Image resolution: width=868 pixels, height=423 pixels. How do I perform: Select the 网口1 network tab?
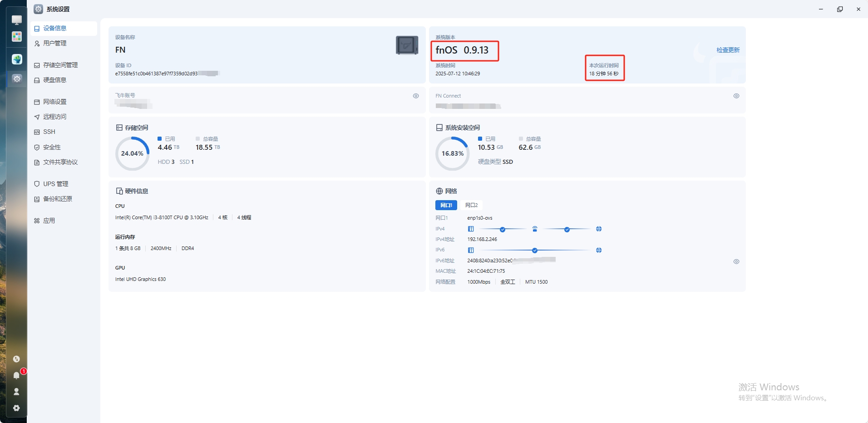pyautogui.click(x=446, y=205)
